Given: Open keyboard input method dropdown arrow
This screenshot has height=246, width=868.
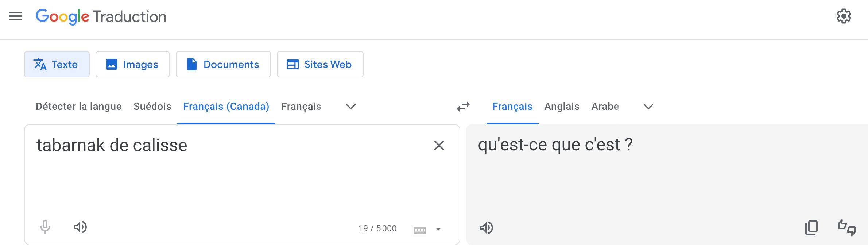Looking at the screenshot, I should pos(438,229).
